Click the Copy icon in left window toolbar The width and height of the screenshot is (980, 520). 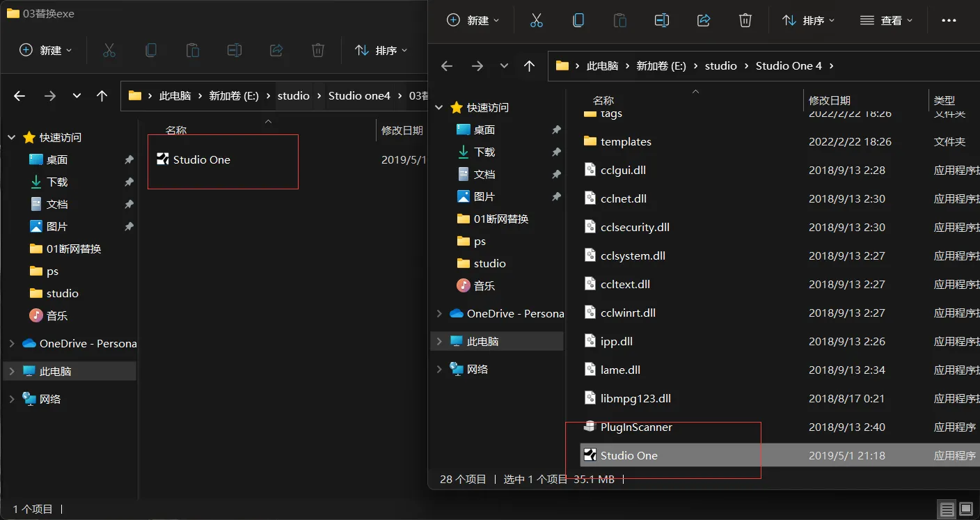click(x=151, y=50)
